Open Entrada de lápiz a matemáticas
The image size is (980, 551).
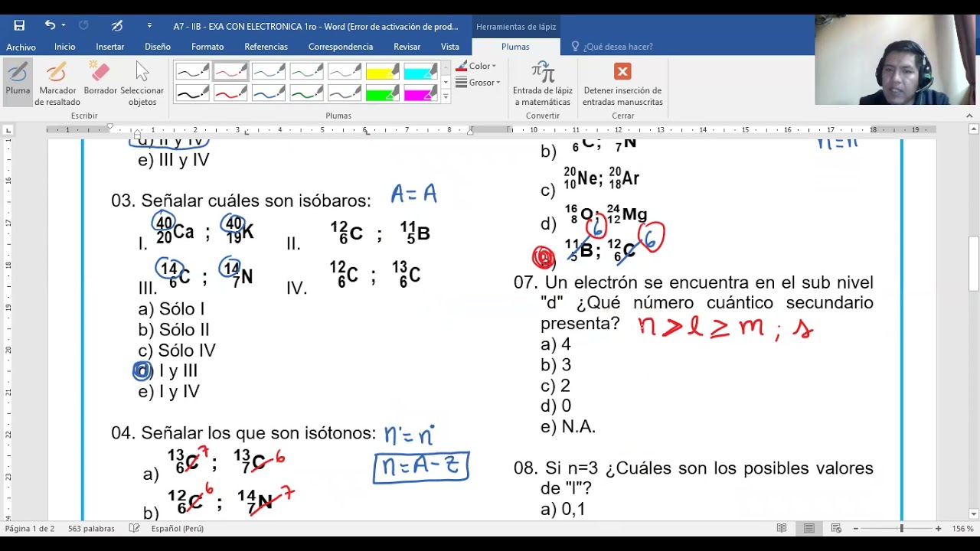click(543, 84)
